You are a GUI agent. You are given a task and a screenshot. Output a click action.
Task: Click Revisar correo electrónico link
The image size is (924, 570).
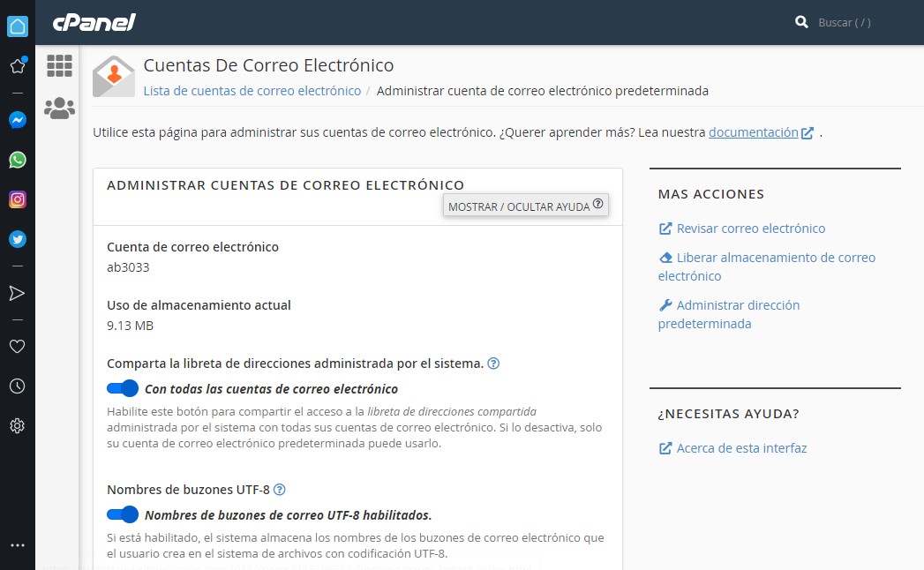pos(750,229)
